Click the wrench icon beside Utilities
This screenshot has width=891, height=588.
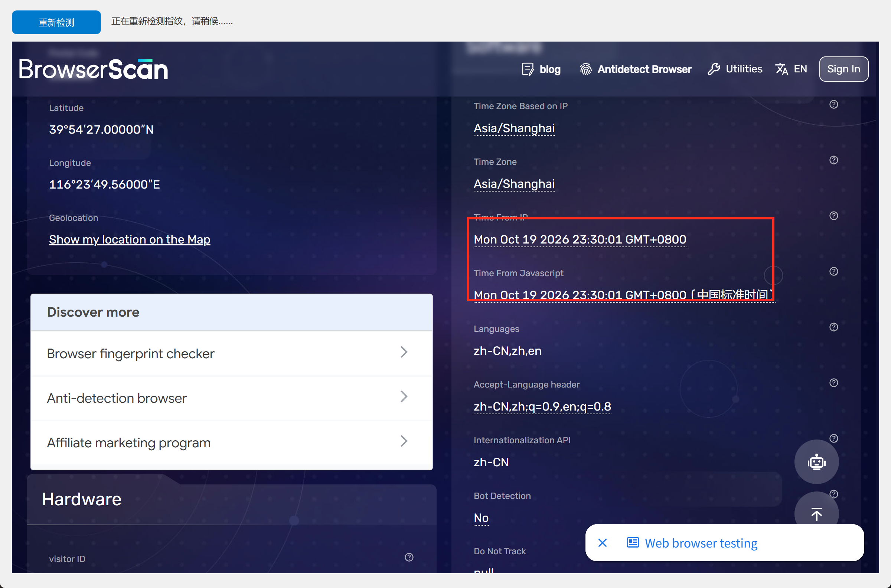click(x=714, y=69)
